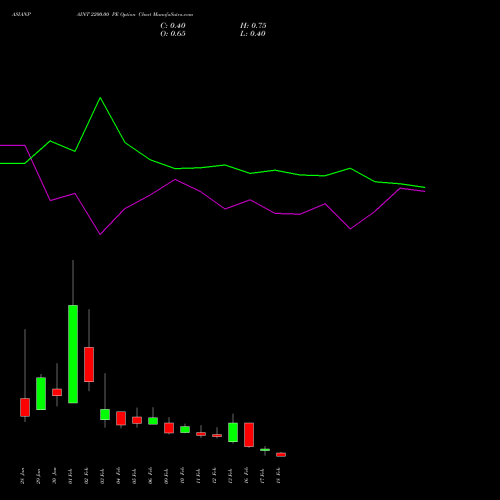Select the '11 Feb' date label
Image resolution: width=500 pixels, height=500 pixels.
click(x=199, y=476)
